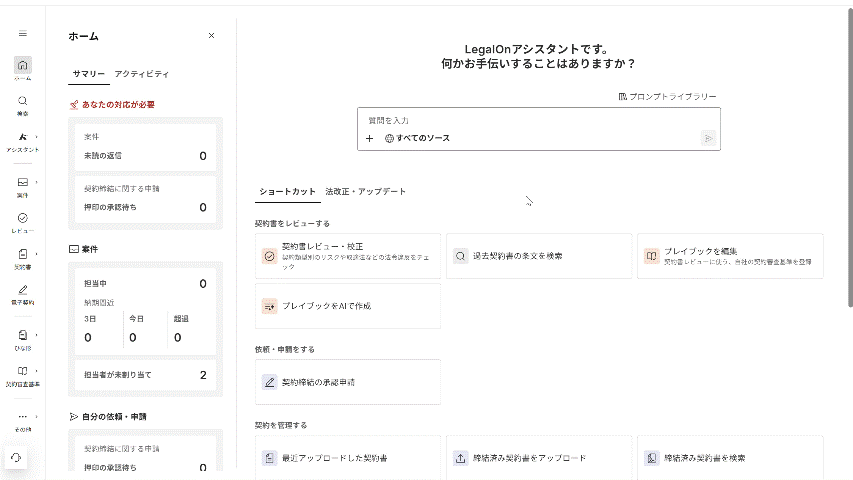This screenshot has width=853, height=480.
Task: Click the send arrow in the question box
Action: coord(708,138)
